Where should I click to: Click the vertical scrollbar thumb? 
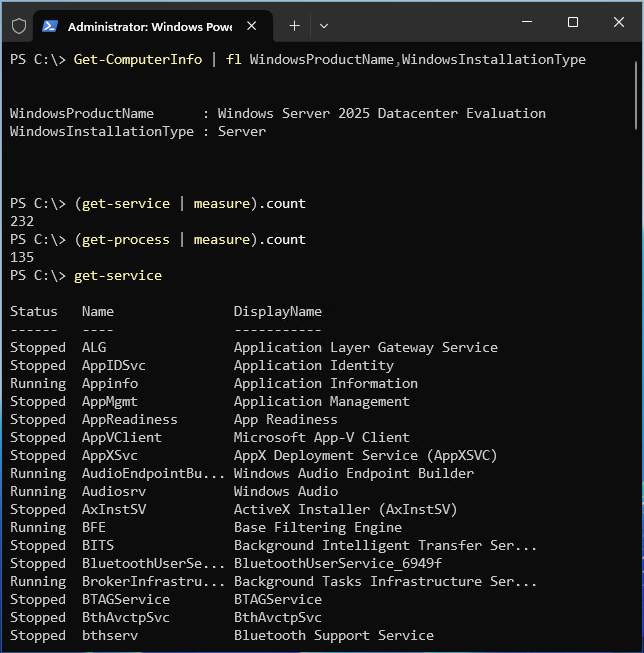click(x=637, y=90)
